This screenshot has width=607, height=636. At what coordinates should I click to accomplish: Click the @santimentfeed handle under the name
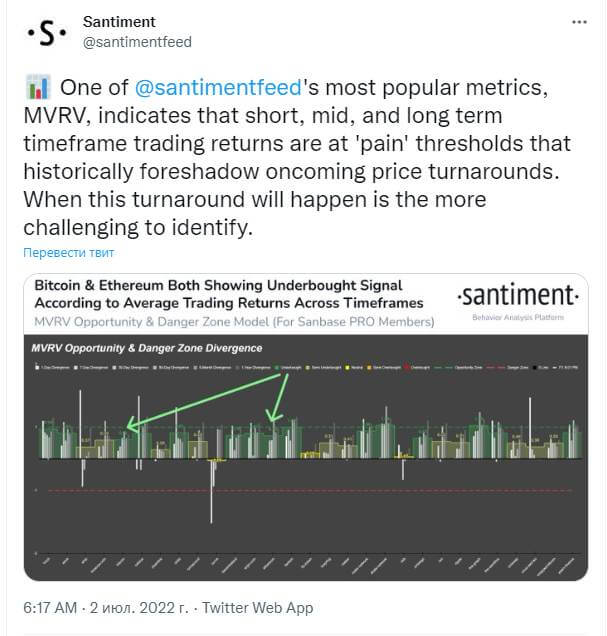point(137,42)
